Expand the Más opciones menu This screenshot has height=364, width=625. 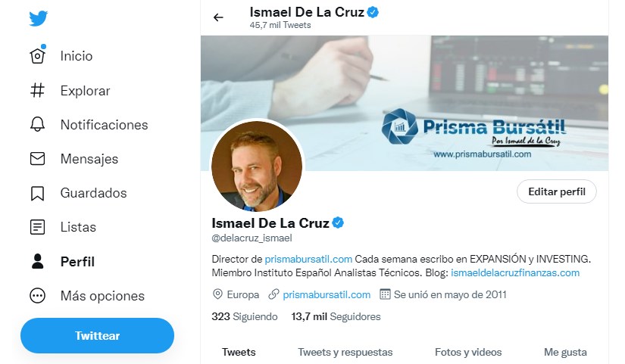[38, 296]
